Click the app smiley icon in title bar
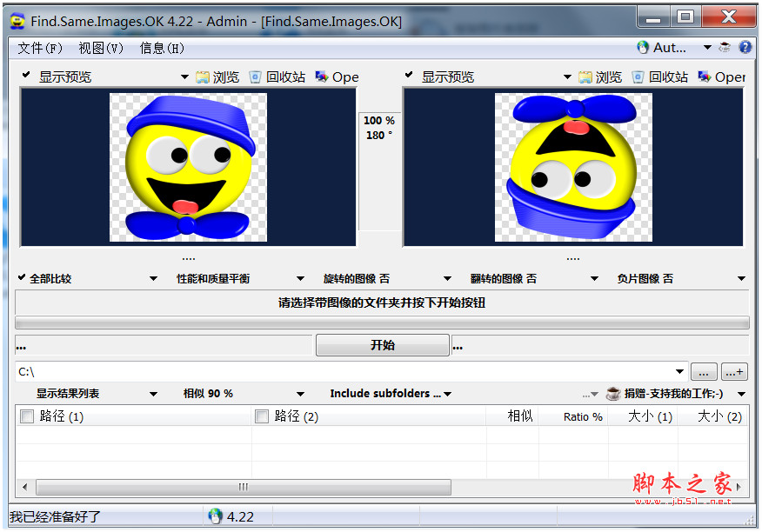Image resolution: width=762 pixels, height=532 pixels. click(17, 21)
